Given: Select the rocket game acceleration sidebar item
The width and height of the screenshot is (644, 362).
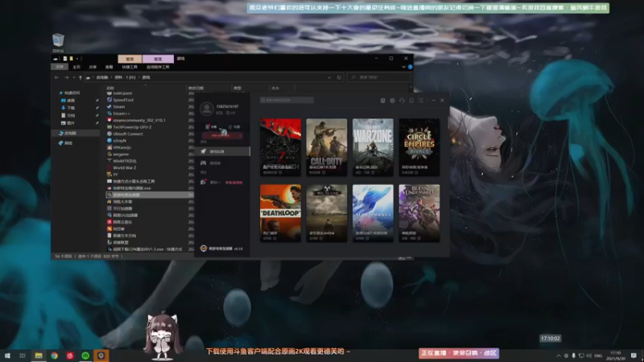Looking at the screenshot, I should 222,151.
